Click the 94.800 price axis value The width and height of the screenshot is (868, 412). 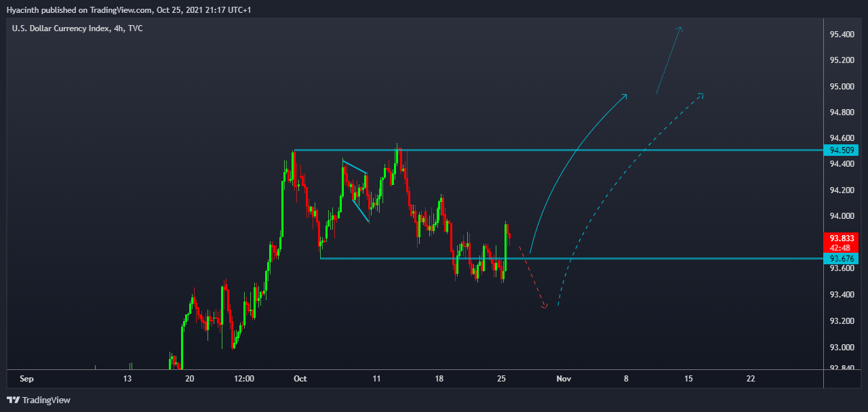pos(842,112)
